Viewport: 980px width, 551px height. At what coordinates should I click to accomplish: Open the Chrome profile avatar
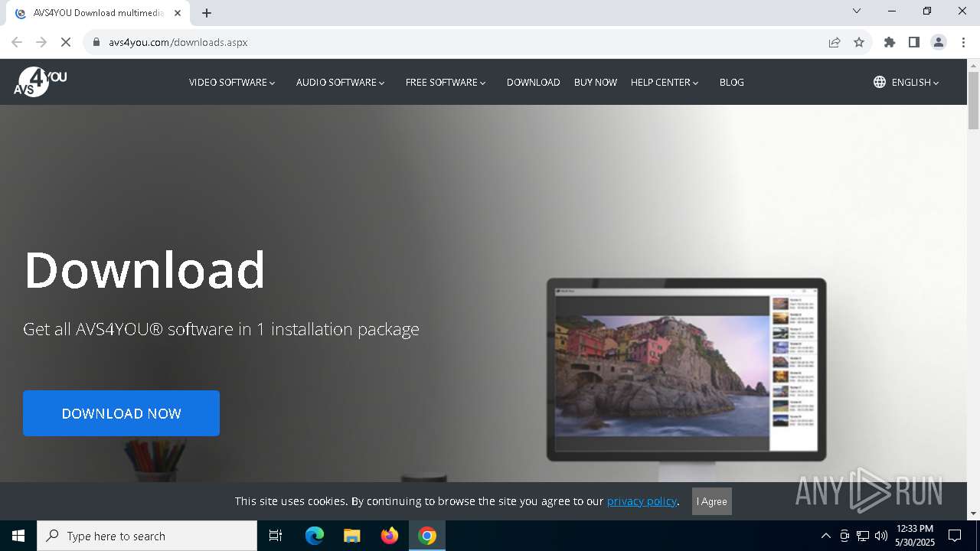click(x=939, y=42)
